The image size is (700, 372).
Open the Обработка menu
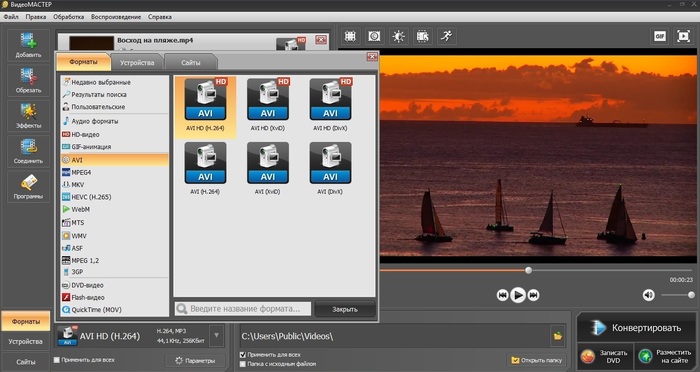68,17
